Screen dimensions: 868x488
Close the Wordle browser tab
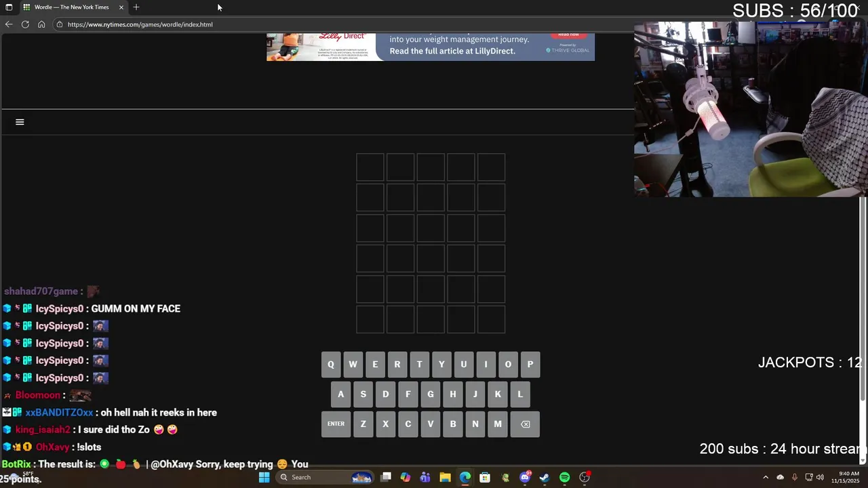[121, 7]
